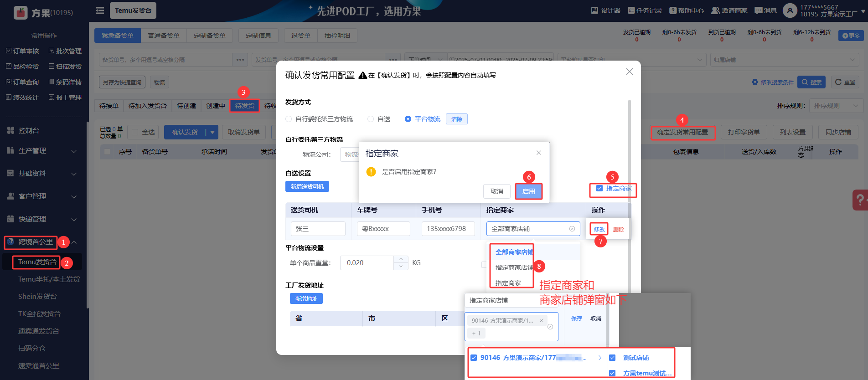Select the 待发货 status tab
Image resolution: width=868 pixels, height=380 pixels.
(245, 106)
